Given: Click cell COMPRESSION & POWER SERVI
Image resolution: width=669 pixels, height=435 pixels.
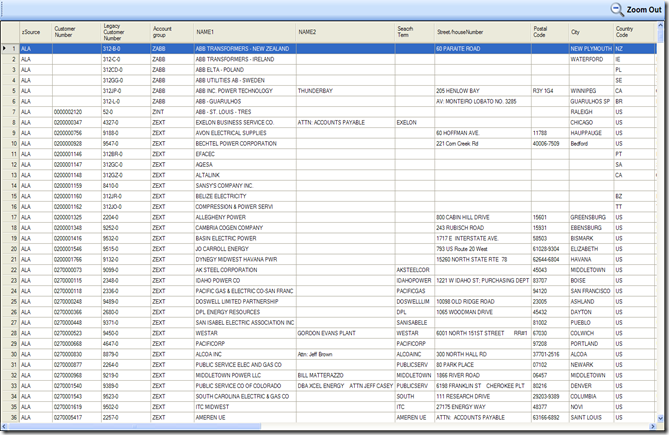Looking at the screenshot, I should (x=245, y=207).
